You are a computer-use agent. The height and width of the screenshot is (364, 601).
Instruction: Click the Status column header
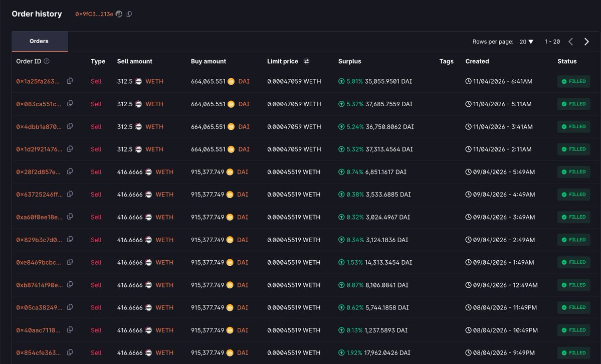[567, 61]
